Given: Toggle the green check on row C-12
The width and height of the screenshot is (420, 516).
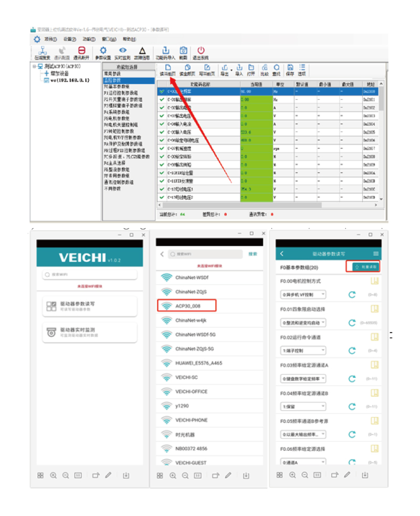Looking at the screenshot, I should tap(162, 189).
